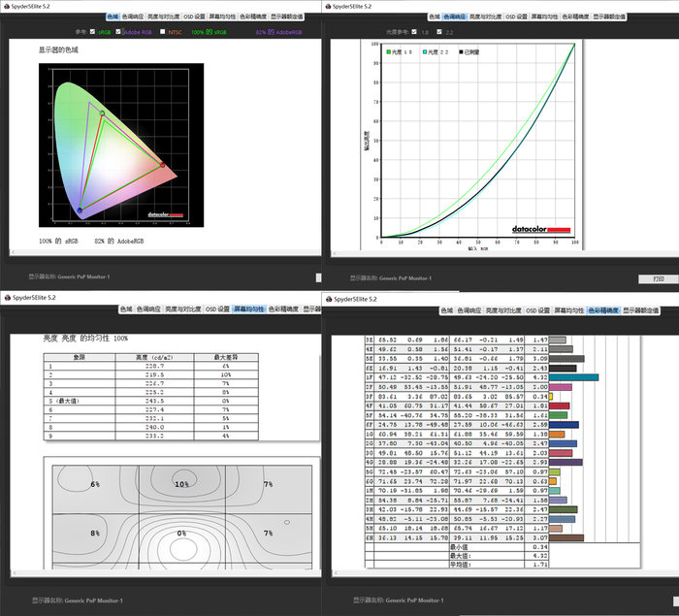Open 色彩精确度 tab in the uniformity window

click(x=283, y=309)
